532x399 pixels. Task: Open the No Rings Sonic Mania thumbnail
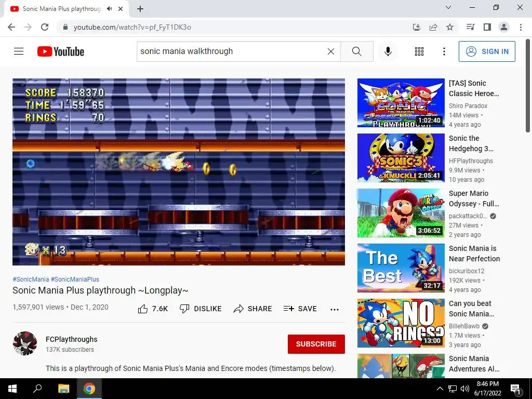(401, 323)
